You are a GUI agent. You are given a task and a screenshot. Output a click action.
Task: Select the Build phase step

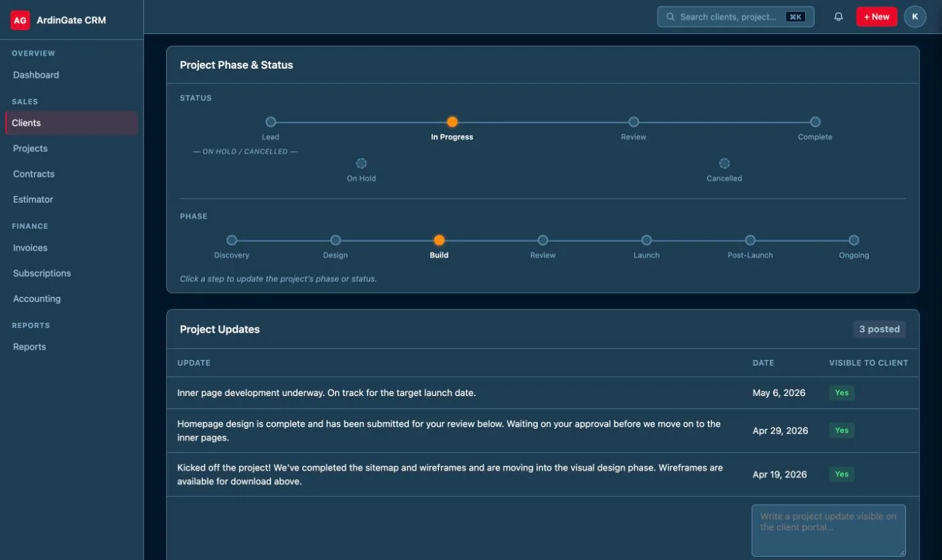pos(439,240)
